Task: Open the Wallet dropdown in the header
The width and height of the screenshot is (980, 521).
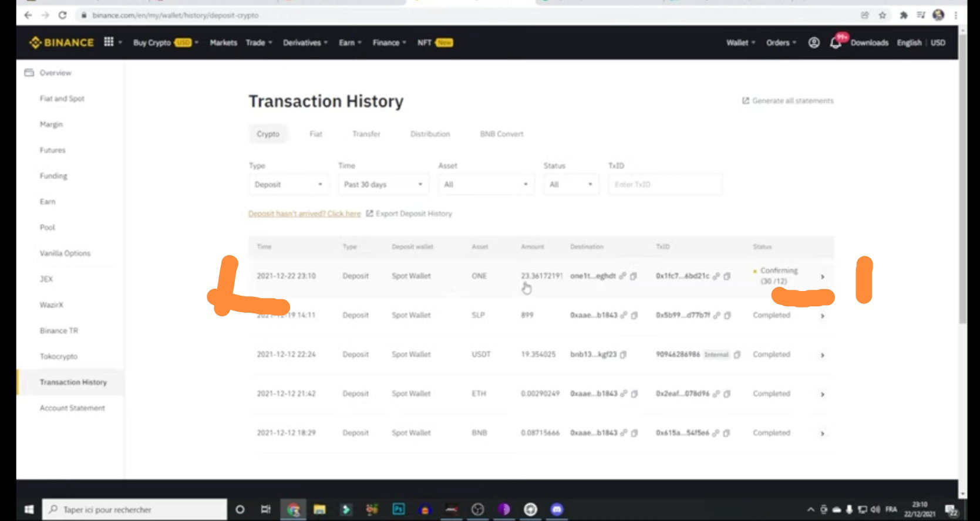Action: (x=740, y=43)
